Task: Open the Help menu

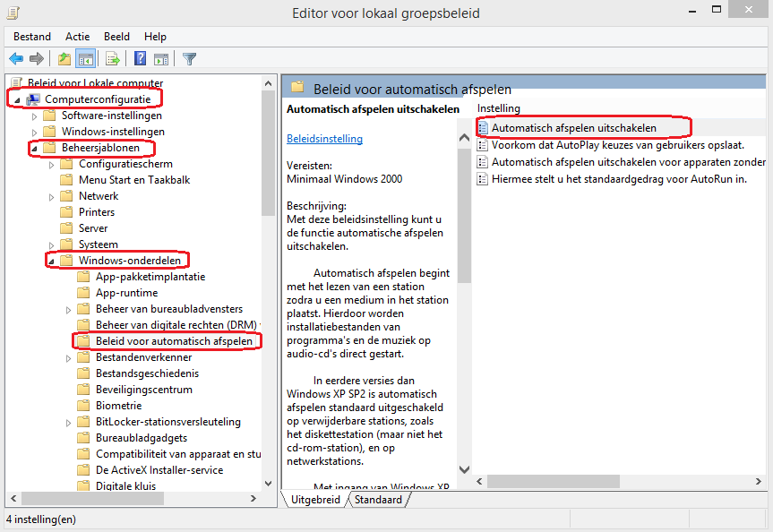Action: [155, 37]
